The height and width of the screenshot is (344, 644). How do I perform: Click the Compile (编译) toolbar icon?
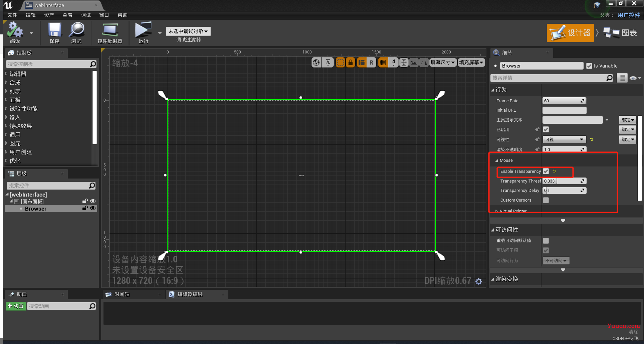point(15,30)
